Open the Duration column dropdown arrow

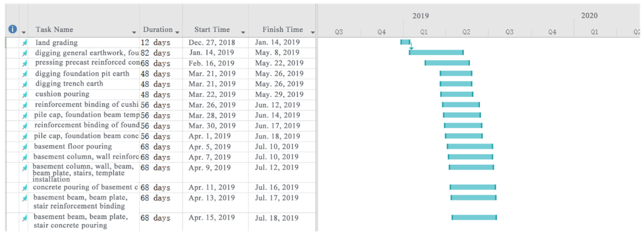pos(177,32)
